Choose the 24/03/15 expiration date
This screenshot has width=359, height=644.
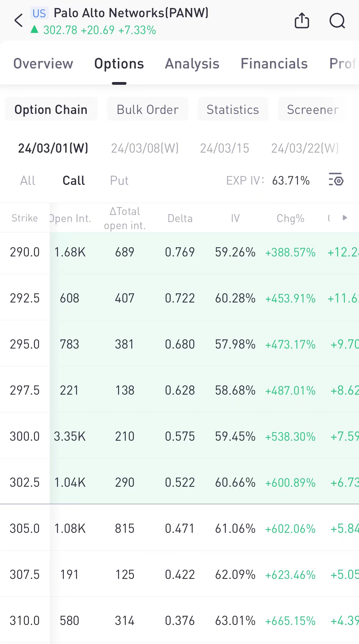(x=225, y=148)
